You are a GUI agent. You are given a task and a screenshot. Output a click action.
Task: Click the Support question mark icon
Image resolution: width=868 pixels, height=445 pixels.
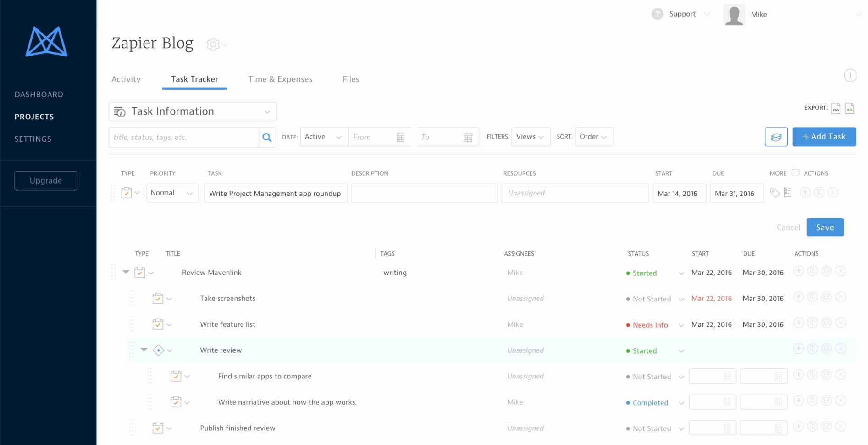point(657,14)
